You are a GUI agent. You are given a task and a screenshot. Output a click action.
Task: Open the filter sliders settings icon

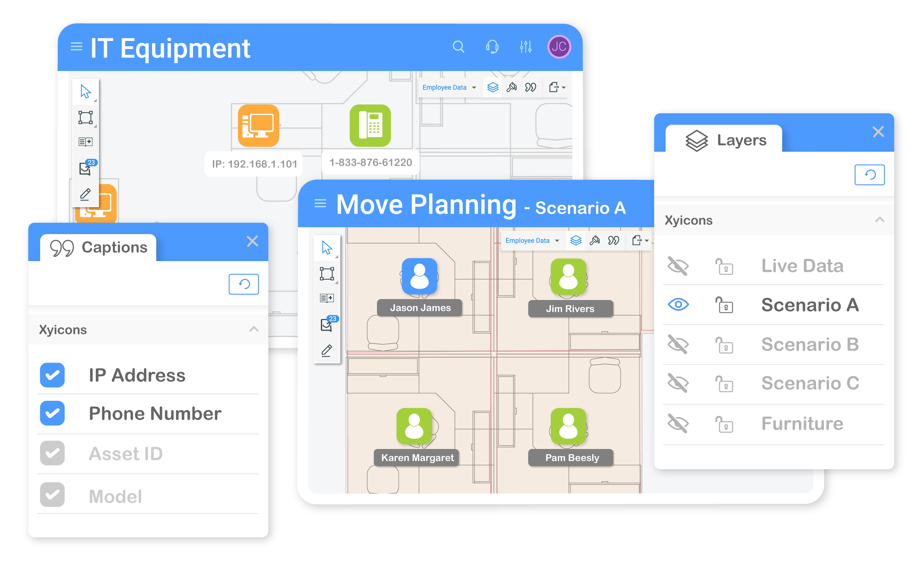tap(525, 47)
